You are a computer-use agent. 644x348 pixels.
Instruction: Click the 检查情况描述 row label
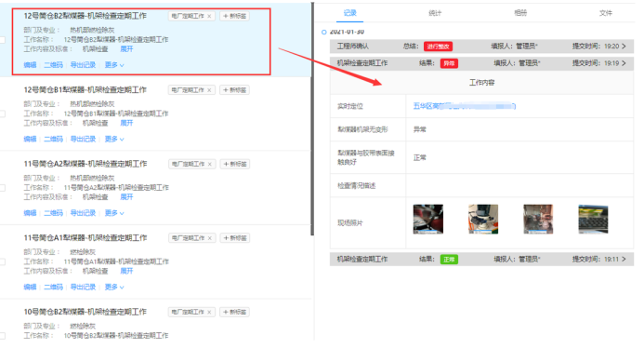click(x=357, y=186)
